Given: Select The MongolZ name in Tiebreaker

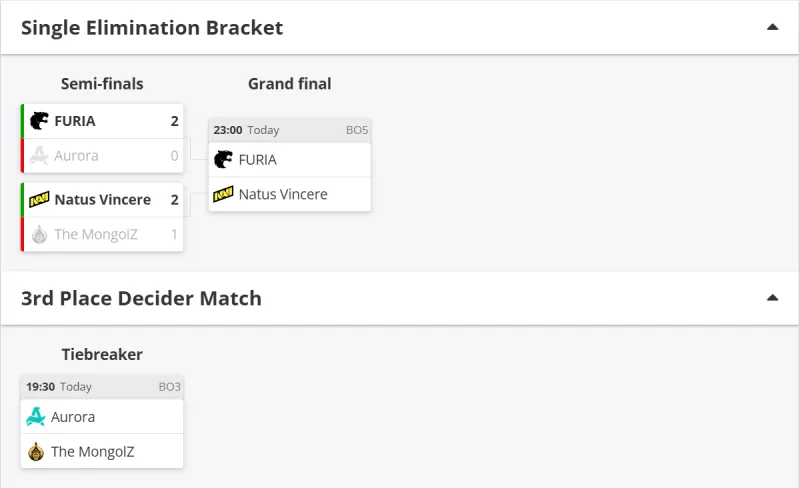Looking at the screenshot, I should 93,451.
